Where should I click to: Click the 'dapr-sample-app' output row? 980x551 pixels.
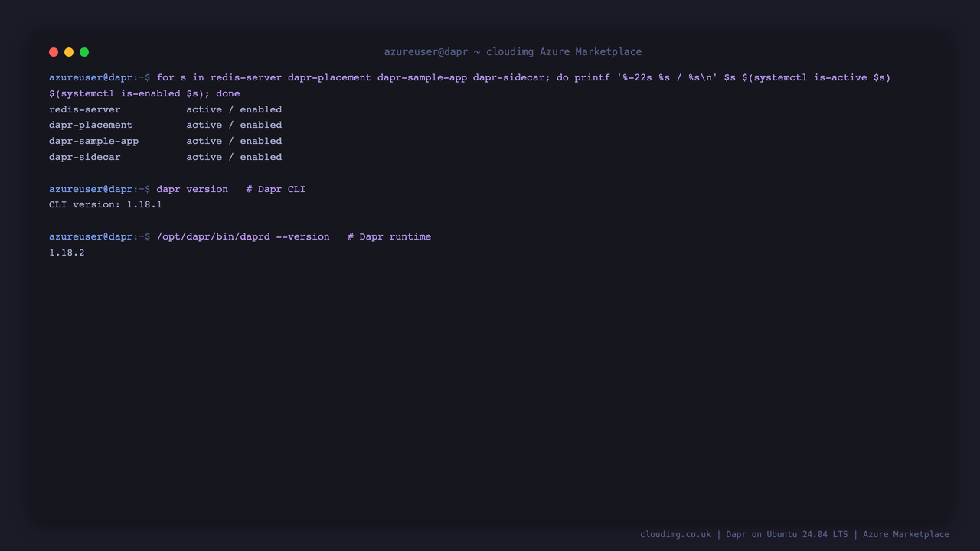165,141
